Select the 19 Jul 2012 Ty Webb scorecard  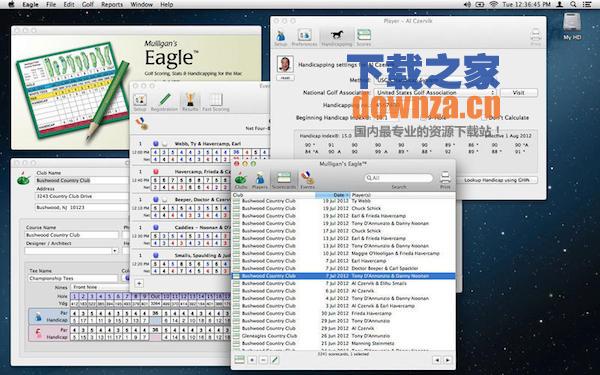pyautogui.click(x=343, y=201)
